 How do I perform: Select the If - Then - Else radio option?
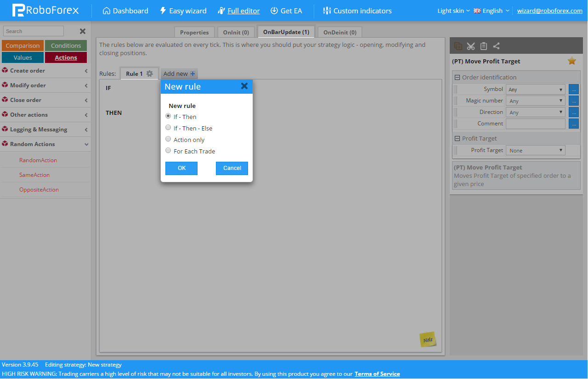click(168, 128)
